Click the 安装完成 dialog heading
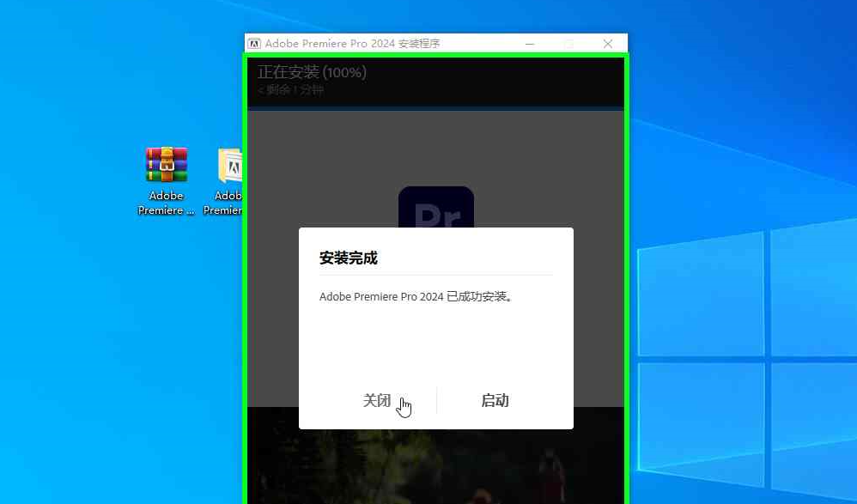 coord(348,258)
